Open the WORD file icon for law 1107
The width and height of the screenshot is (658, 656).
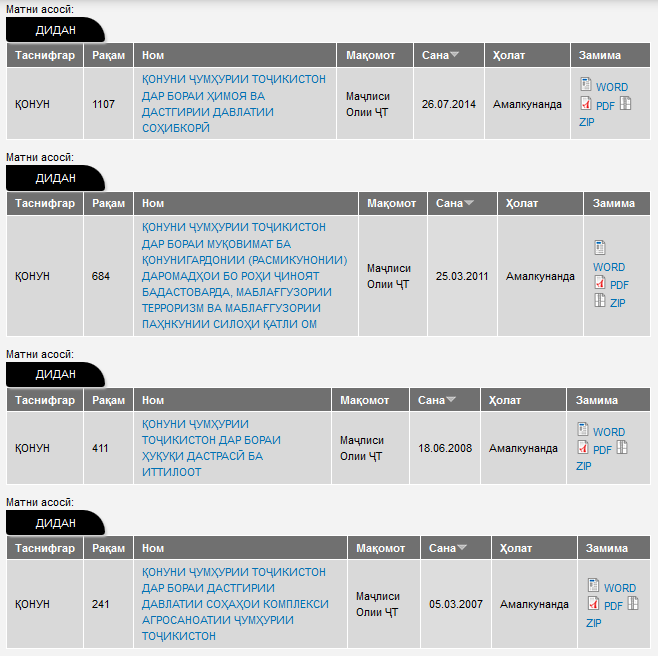coord(586,84)
